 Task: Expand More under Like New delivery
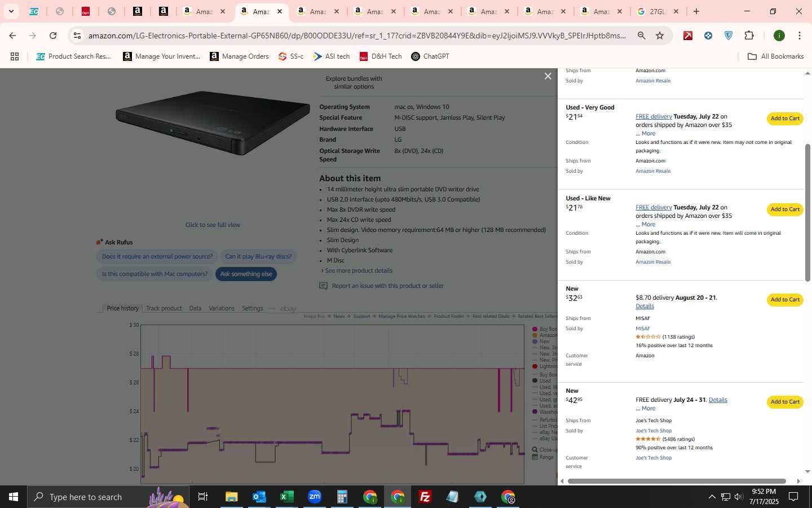click(648, 225)
